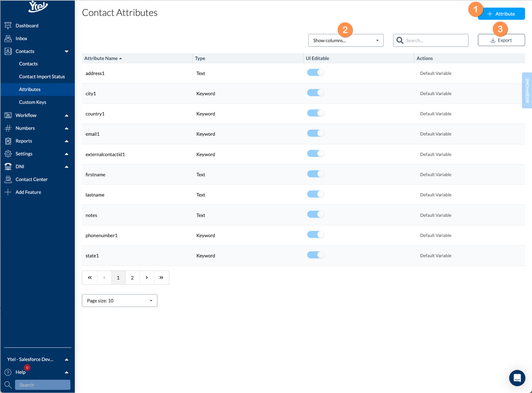
Task: Toggle UI Editable for state1
Action: (315, 255)
